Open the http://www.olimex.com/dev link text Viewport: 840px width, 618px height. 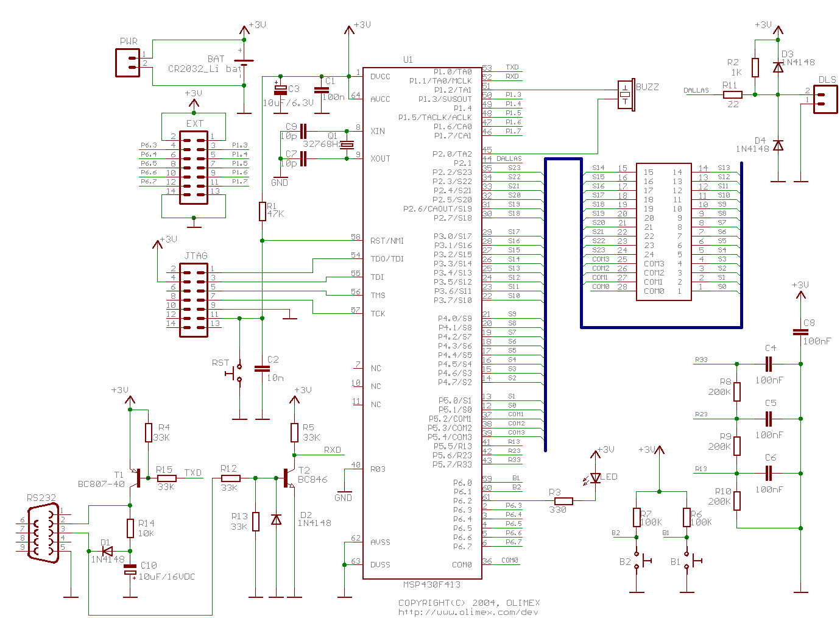tap(468, 612)
